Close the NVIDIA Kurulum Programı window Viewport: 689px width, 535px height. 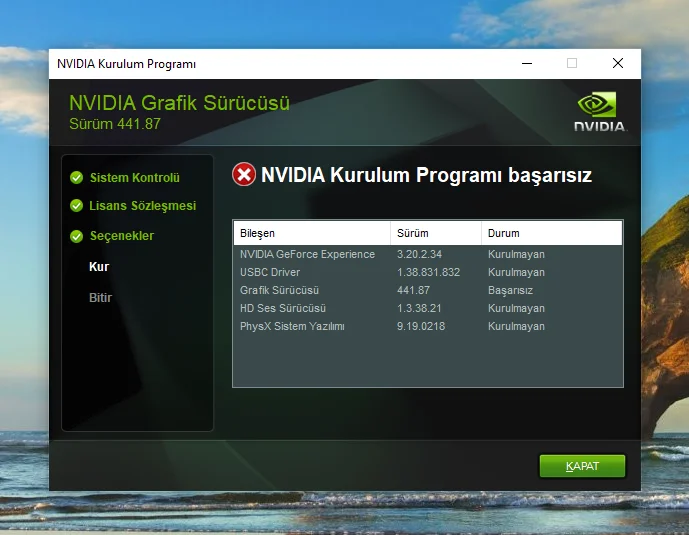coord(618,64)
